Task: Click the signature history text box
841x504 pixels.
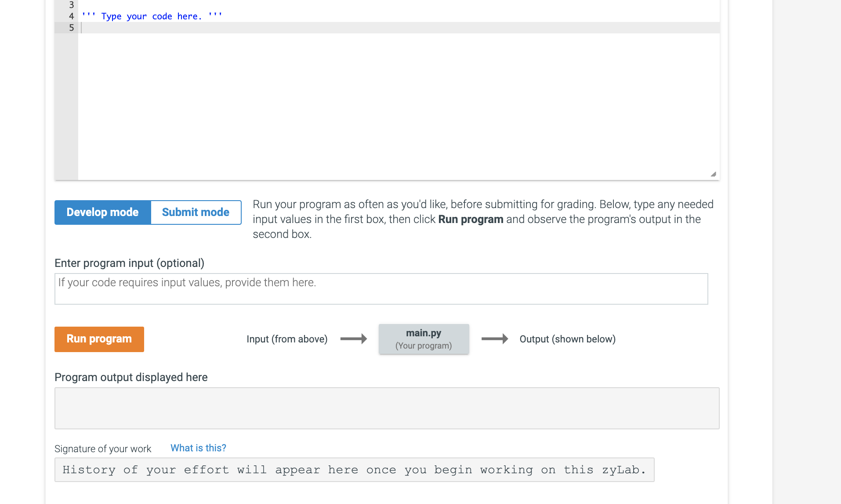Action: coord(355,470)
